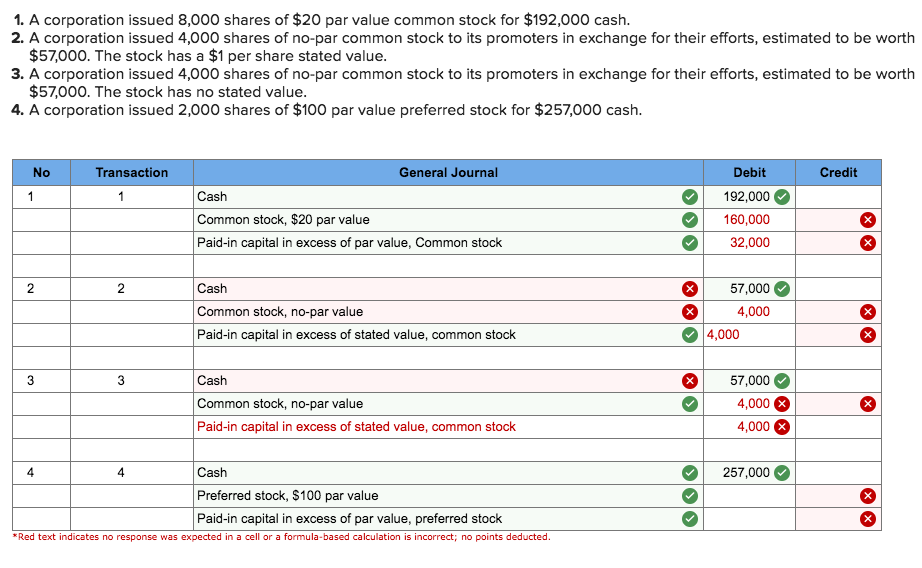922x568 pixels.
Task: Click empty debit cell of Preferred stock row
Action: (x=749, y=496)
